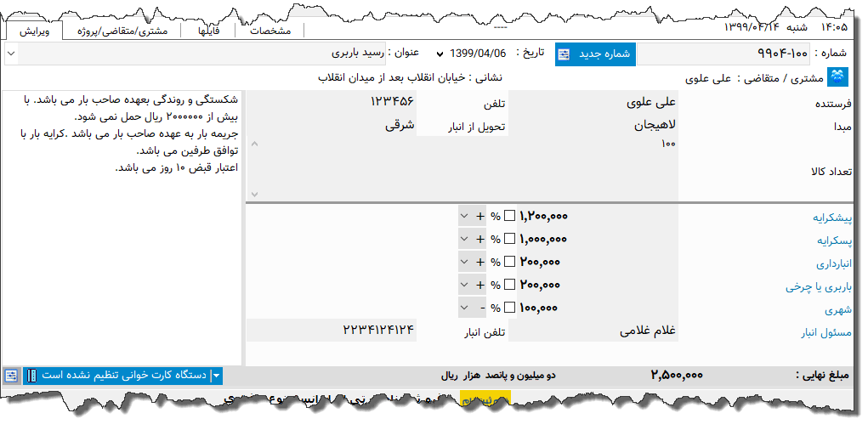
Task: Expand the عنوان combo box arrow
Action: pyautogui.click(x=12, y=54)
